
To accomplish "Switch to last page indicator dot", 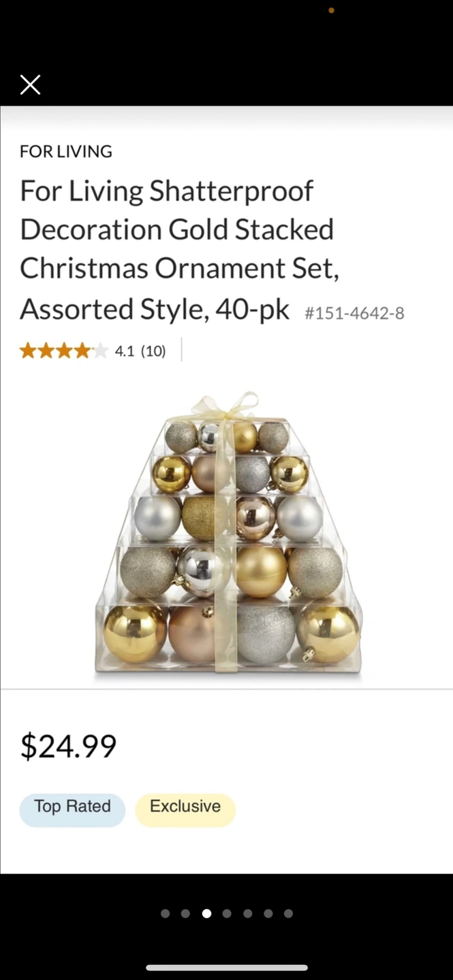I will click(288, 913).
